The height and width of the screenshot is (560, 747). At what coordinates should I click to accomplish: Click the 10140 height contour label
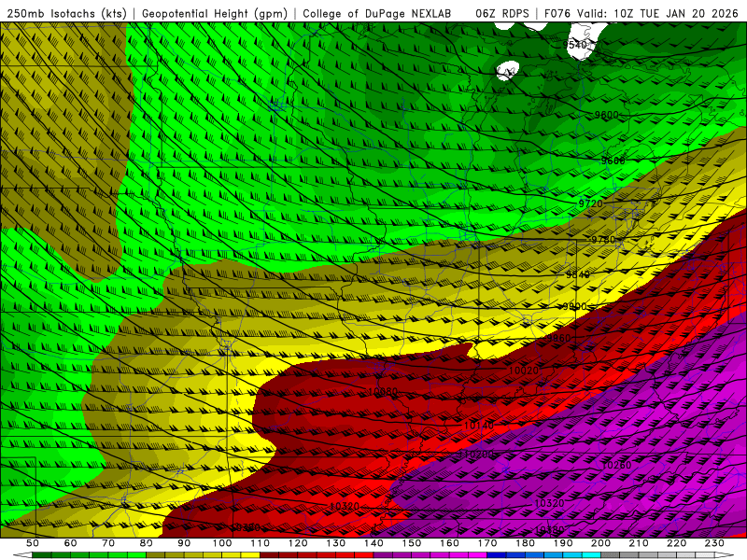point(479,425)
